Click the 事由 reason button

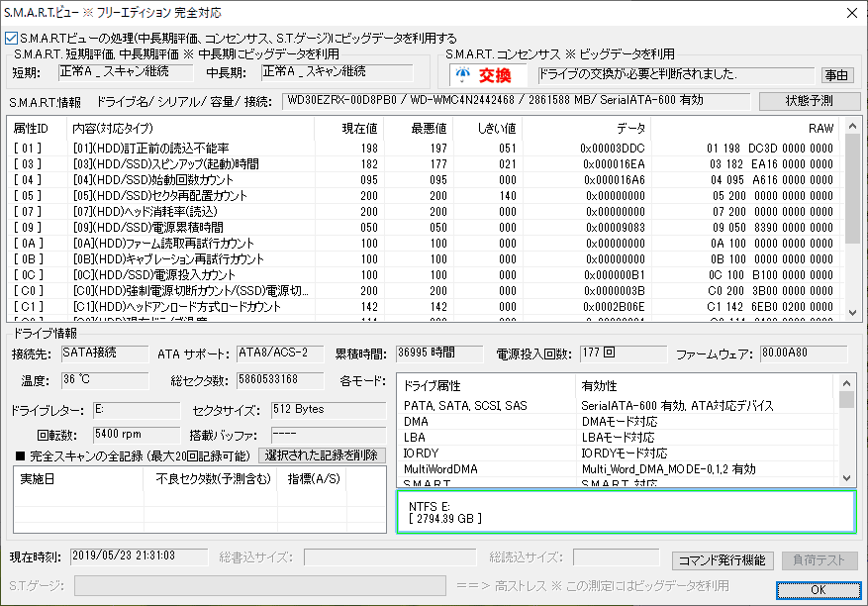pos(836,75)
